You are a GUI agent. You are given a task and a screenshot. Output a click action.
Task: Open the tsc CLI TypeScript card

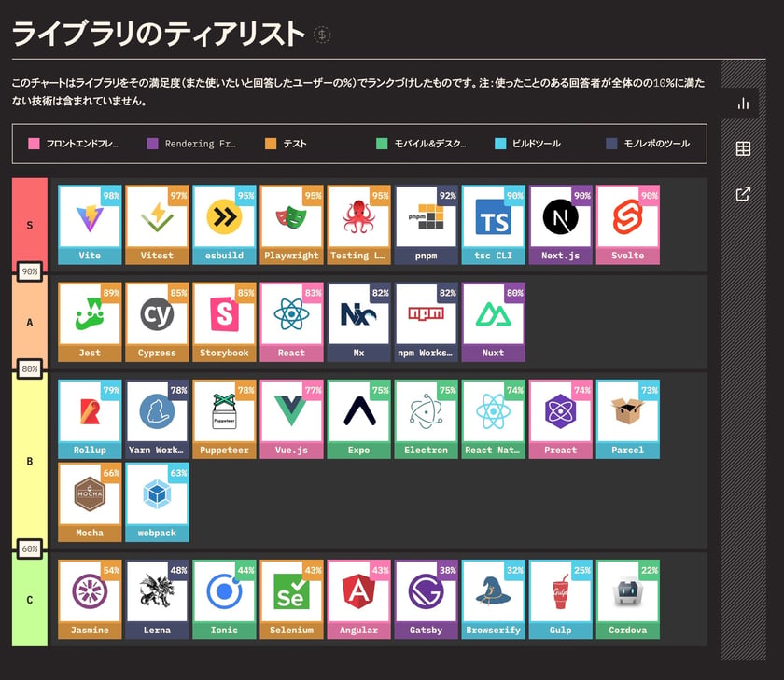(x=493, y=225)
